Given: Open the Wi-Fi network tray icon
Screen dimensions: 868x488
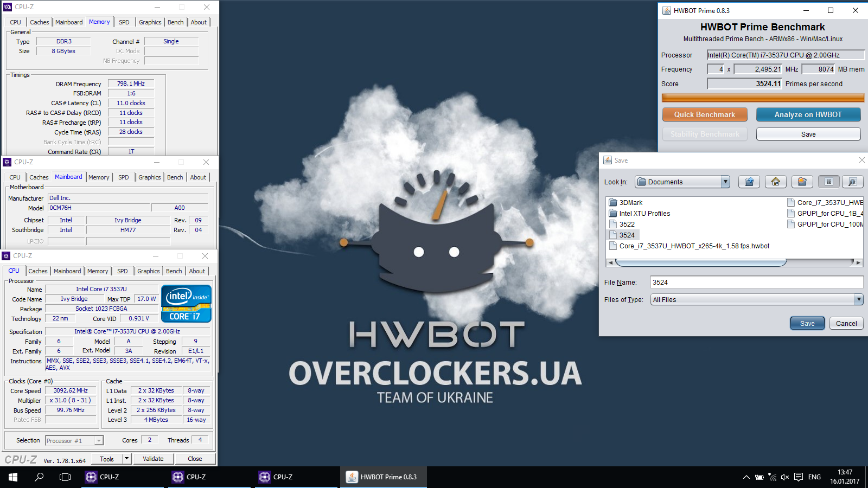Looking at the screenshot, I should [772, 477].
